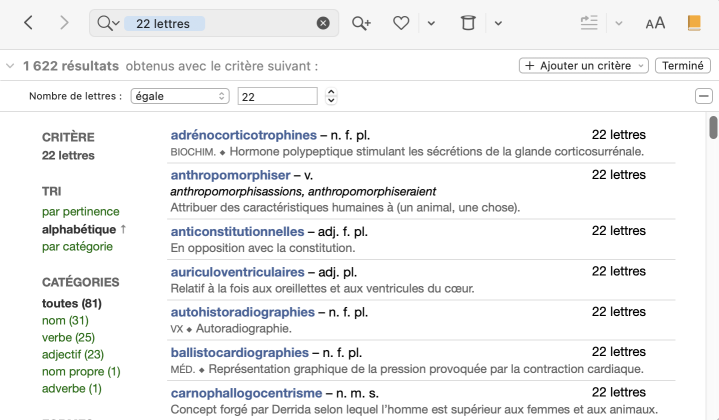Collapse the results criteria disclosure chevron

pos(10,66)
